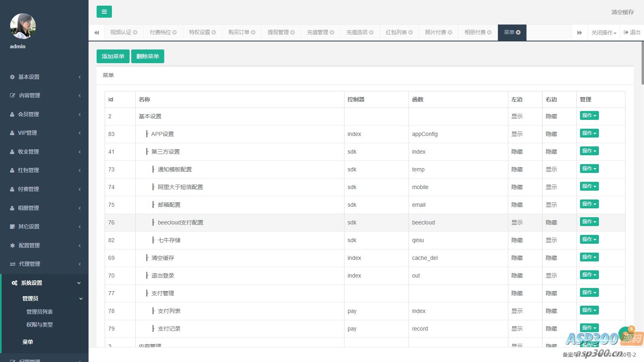
Task: Switch to the 充值管理 tab
Action: click(318, 33)
